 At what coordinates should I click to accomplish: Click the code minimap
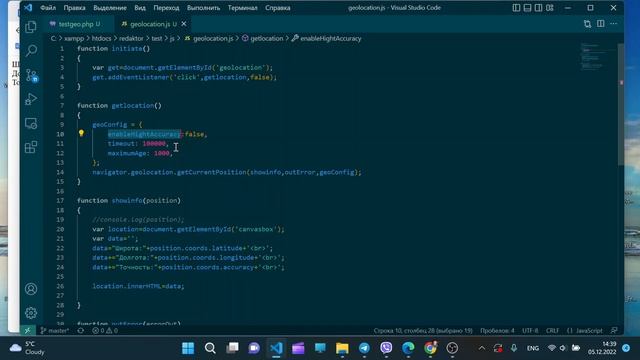click(x=597, y=57)
